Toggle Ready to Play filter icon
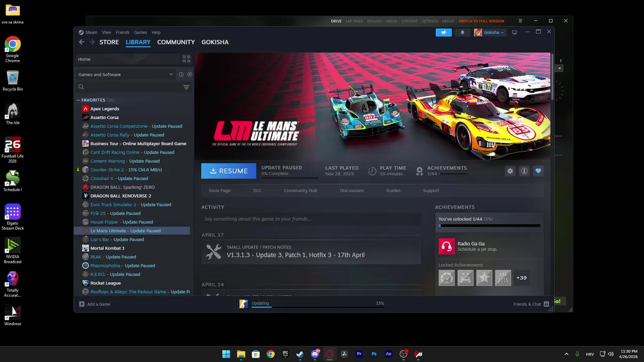The image size is (644, 362). coord(190,74)
